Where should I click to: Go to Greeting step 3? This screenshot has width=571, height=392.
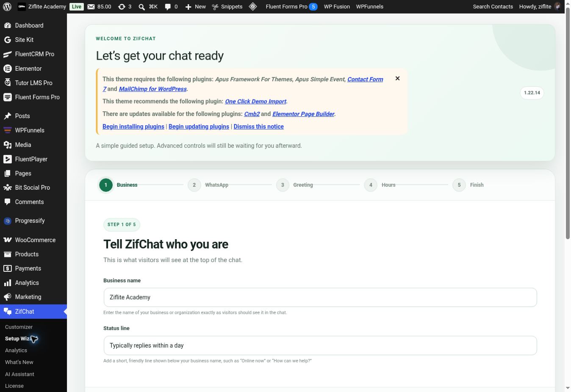pos(294,185)
